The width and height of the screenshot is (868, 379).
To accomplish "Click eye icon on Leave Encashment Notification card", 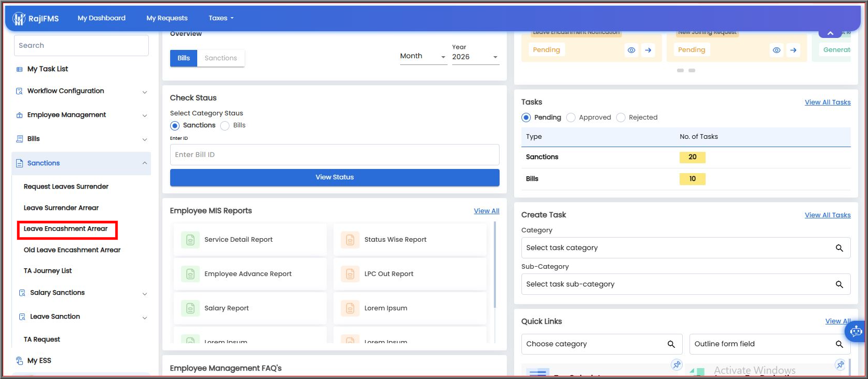I will click(x=631, y=50).
